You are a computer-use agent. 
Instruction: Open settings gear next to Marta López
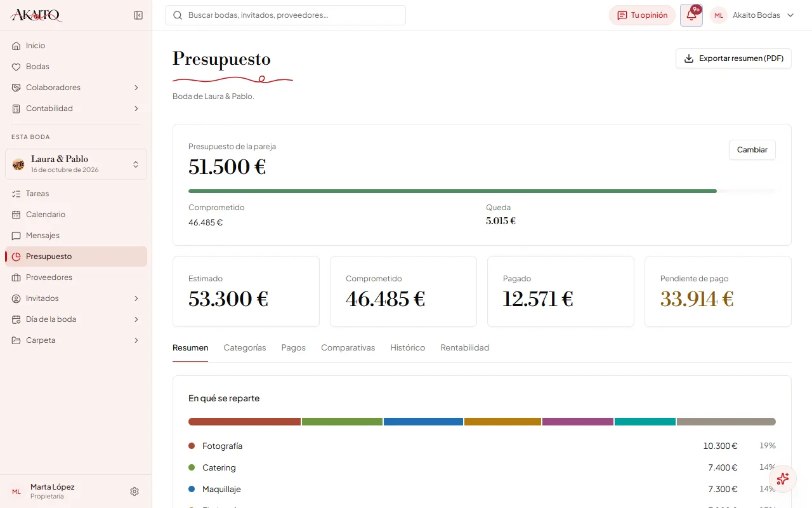134,491
